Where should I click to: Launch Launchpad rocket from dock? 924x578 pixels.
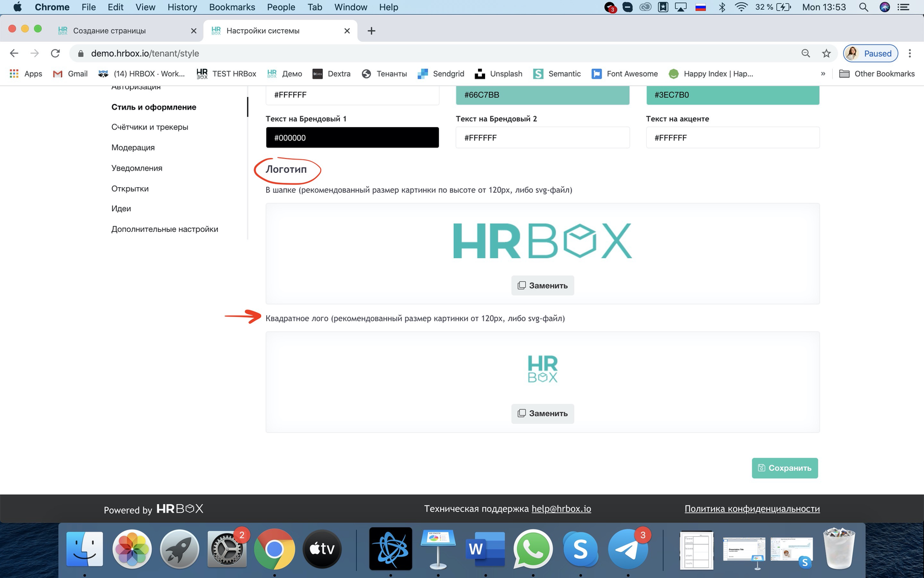tap(179, 549)
